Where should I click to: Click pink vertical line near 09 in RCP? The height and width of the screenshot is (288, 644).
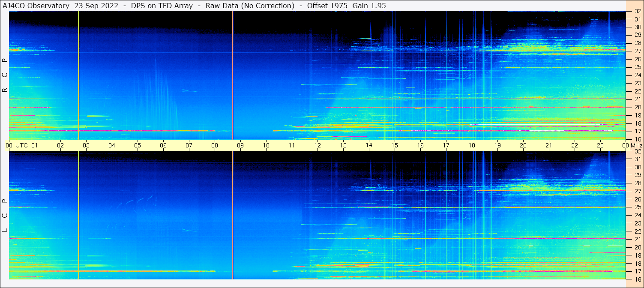tap(233, 75)
